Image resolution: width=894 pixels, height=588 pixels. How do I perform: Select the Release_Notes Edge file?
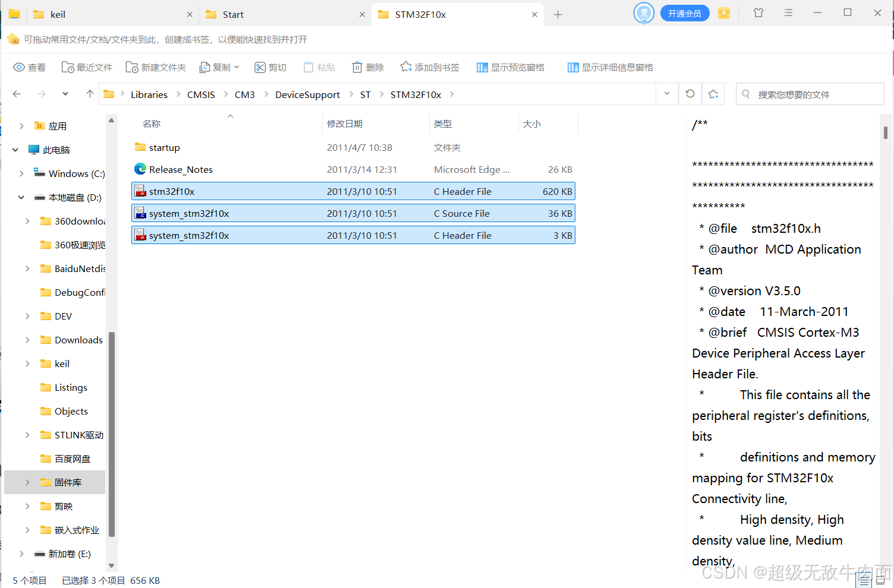(353, 169)
